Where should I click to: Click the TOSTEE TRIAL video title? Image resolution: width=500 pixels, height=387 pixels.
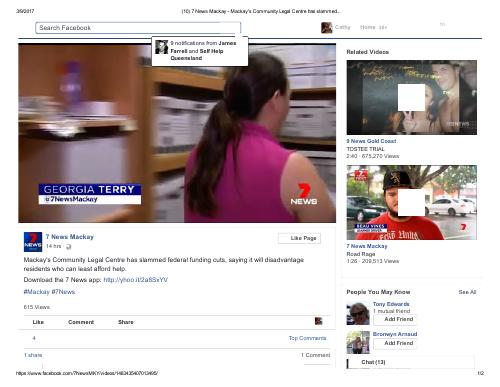[365, 149]
